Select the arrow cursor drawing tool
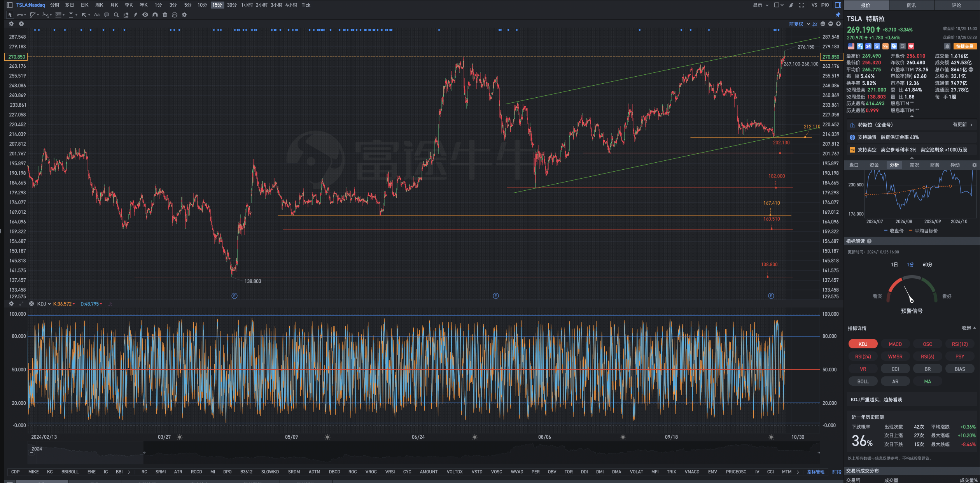This screenshot has width=980, height=483. (x=10, y=15)
